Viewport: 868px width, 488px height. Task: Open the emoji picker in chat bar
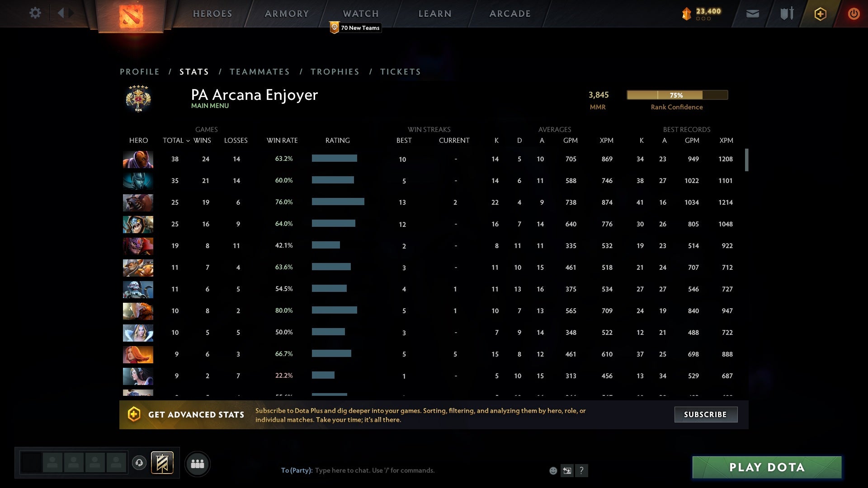(x=553, y=470)
